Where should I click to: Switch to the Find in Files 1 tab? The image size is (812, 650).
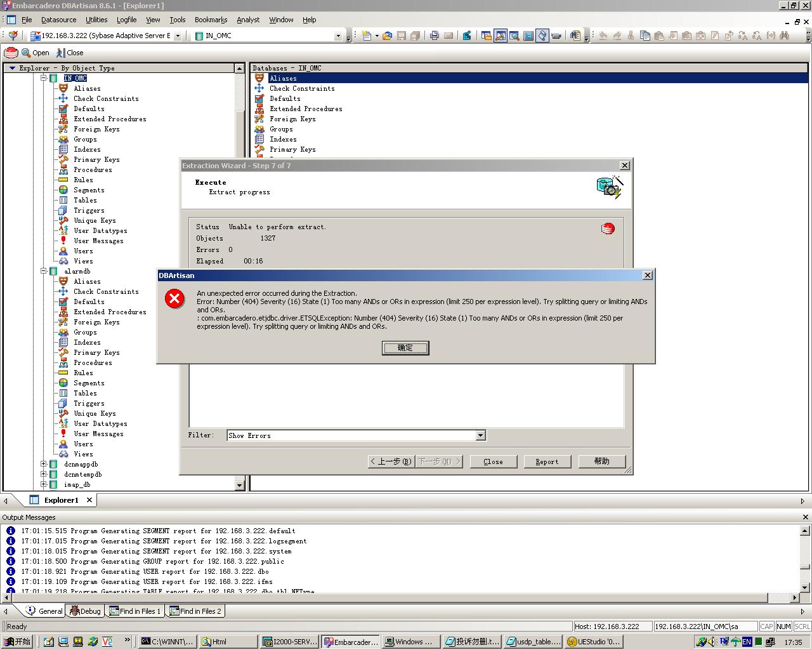point(134,611)
